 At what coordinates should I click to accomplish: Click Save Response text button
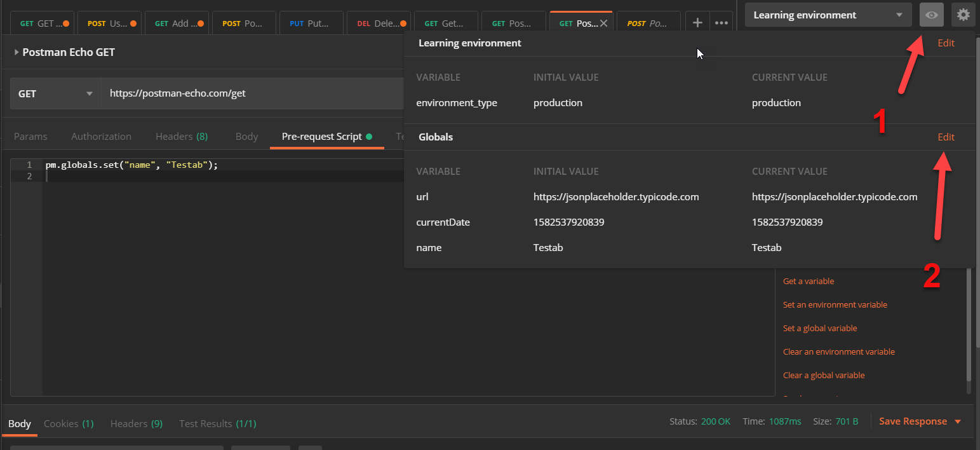(913, 421)
